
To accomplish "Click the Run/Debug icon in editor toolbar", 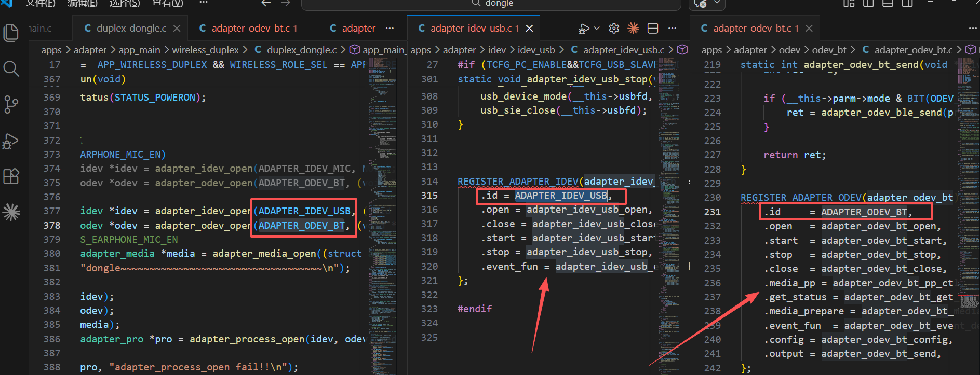I will [584, 29].
